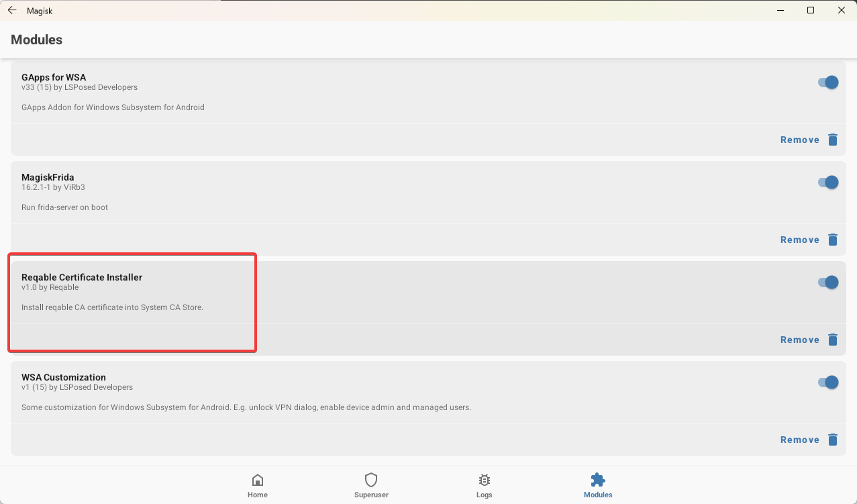Click the trash icon for GApps for WSA
The image size is (857, 504).
[833, 140]
